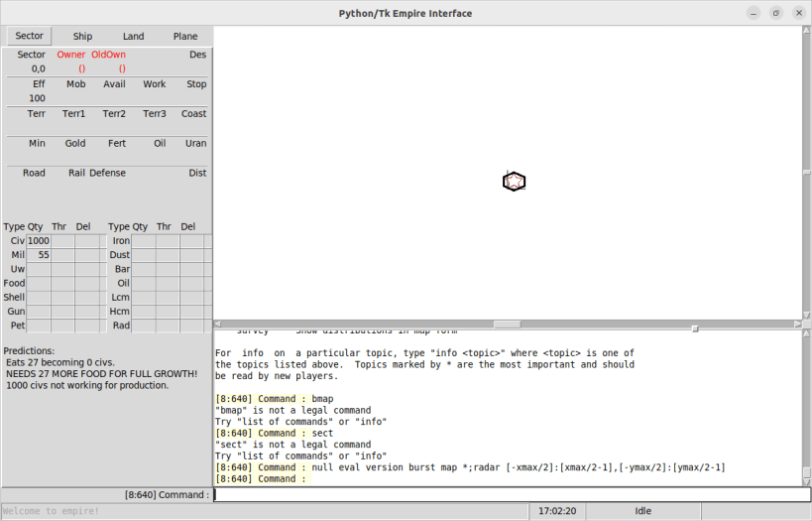
Task: Switch to the Plane tab
Action: click(x=185, y=37)
